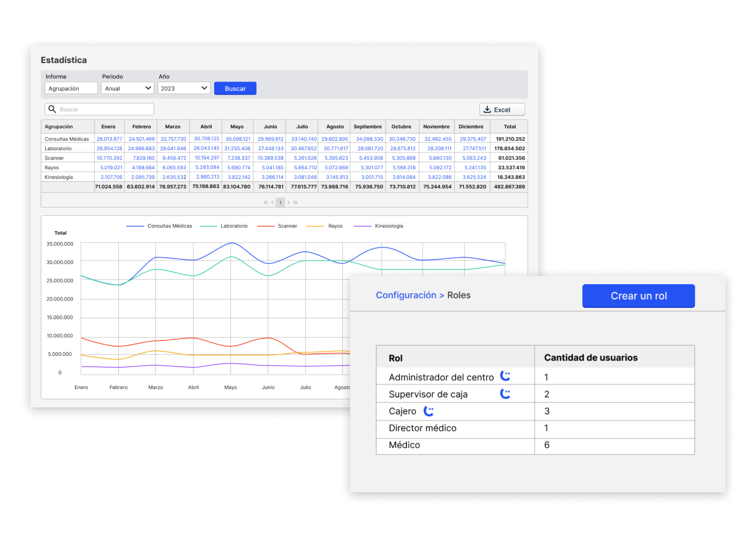756x538 pixels.
Task: Open the Configuración breadcrumb link
Action: [x=406, y=295]
